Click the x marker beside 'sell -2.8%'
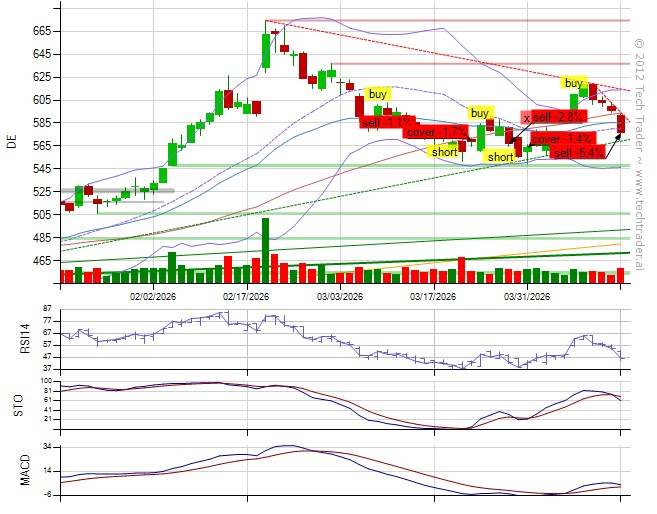657x514 pixels. click(527, 118)
